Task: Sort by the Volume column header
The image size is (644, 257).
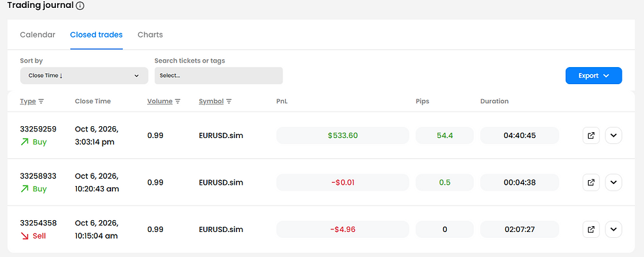Action: pyautogui.click(x=160, y=101)
